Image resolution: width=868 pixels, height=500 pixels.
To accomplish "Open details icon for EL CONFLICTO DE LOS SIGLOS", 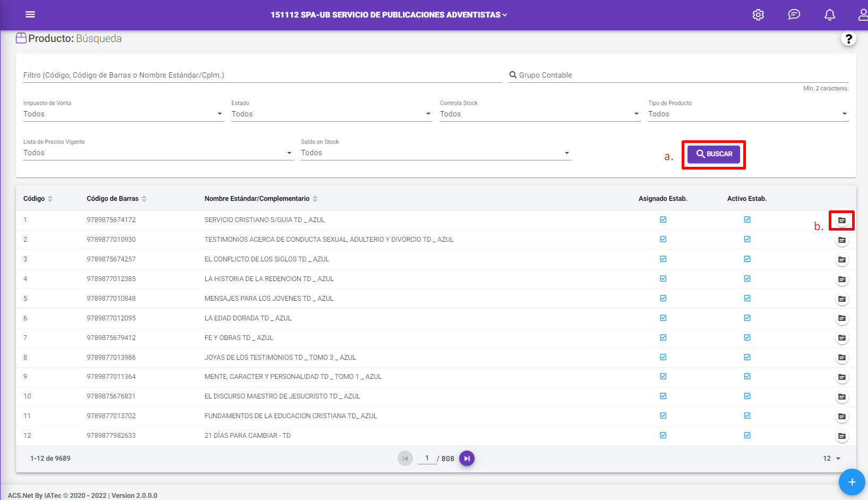I will (x=842, y=260).
